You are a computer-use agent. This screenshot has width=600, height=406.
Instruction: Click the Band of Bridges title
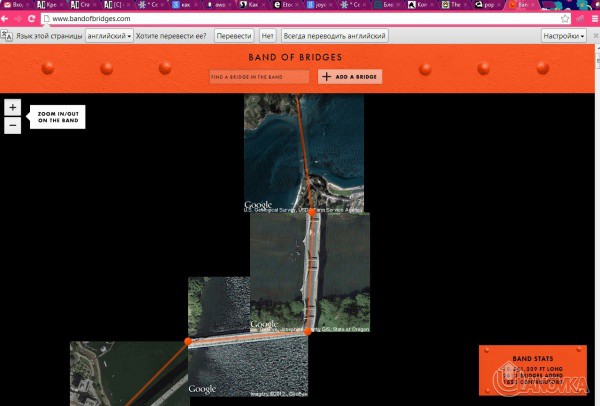click(295, 57)
